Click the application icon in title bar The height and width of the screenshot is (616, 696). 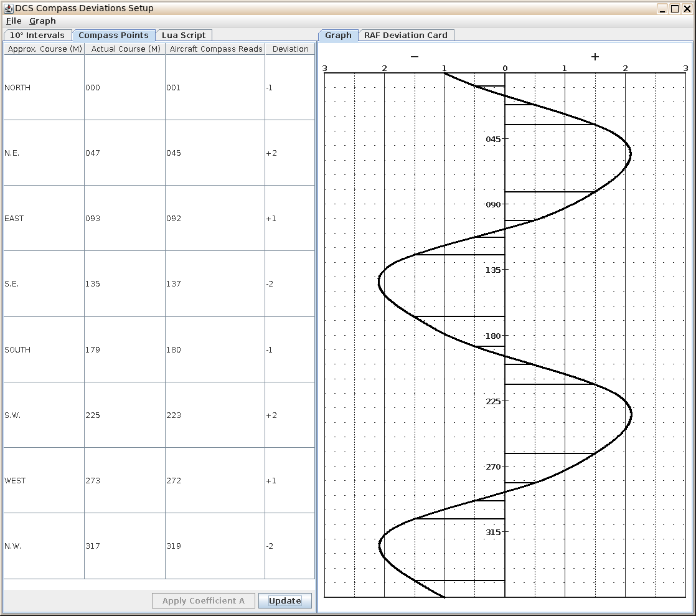point(9,8)
